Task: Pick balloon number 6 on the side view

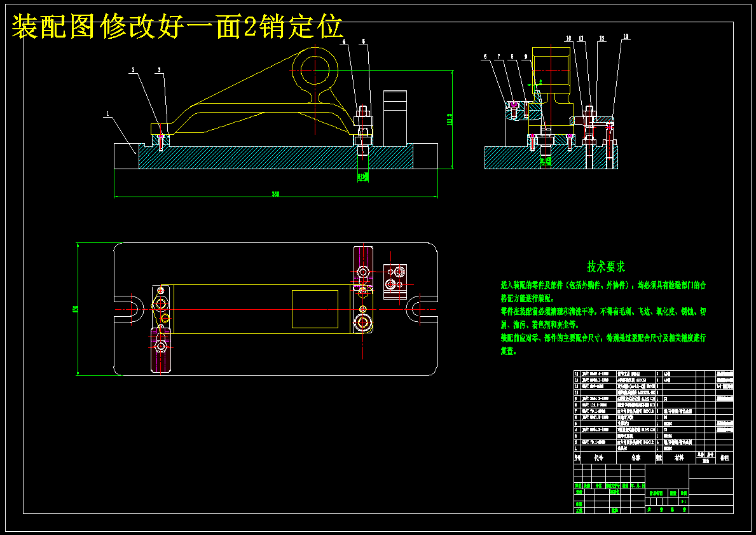Action: click(485, 57)
